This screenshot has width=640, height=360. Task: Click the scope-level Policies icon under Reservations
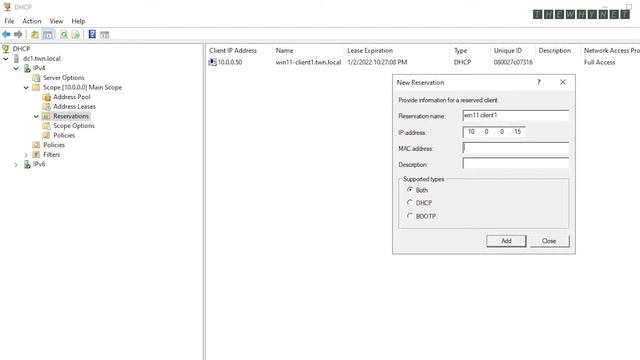coord(47,136)
